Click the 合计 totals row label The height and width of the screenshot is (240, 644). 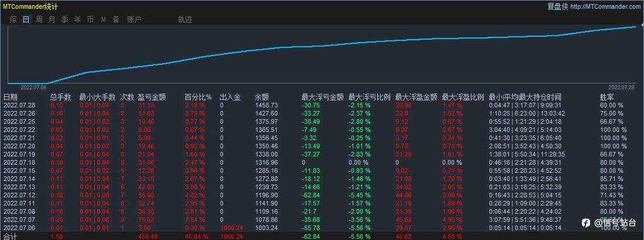(x=11, y=236)
